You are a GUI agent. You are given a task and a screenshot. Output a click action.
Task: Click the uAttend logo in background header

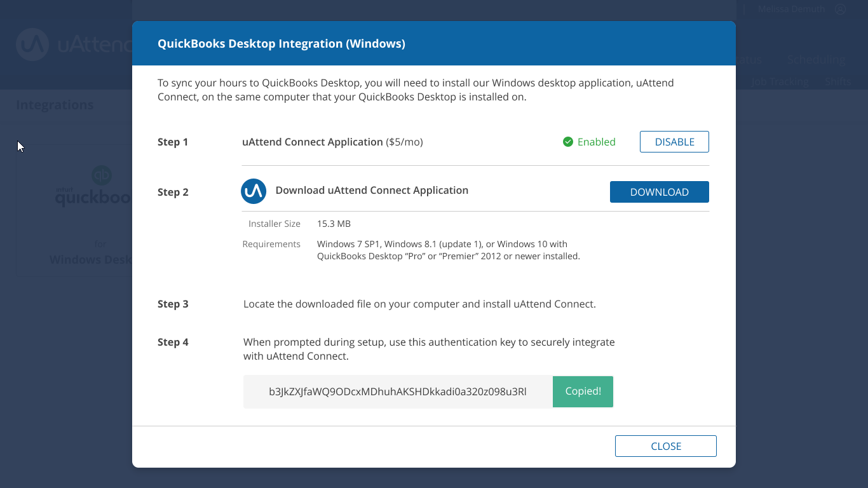(x=74, y=44)
